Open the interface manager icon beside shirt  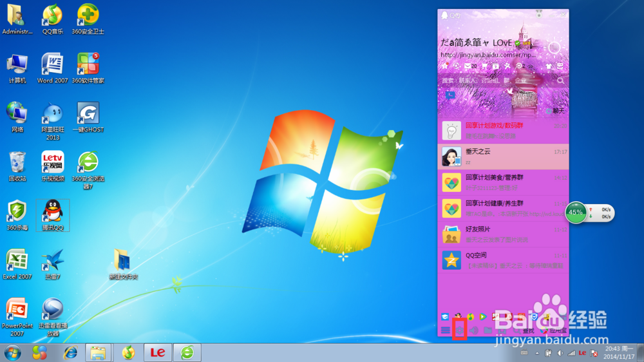pyautogui.click(x=560, y=66)
